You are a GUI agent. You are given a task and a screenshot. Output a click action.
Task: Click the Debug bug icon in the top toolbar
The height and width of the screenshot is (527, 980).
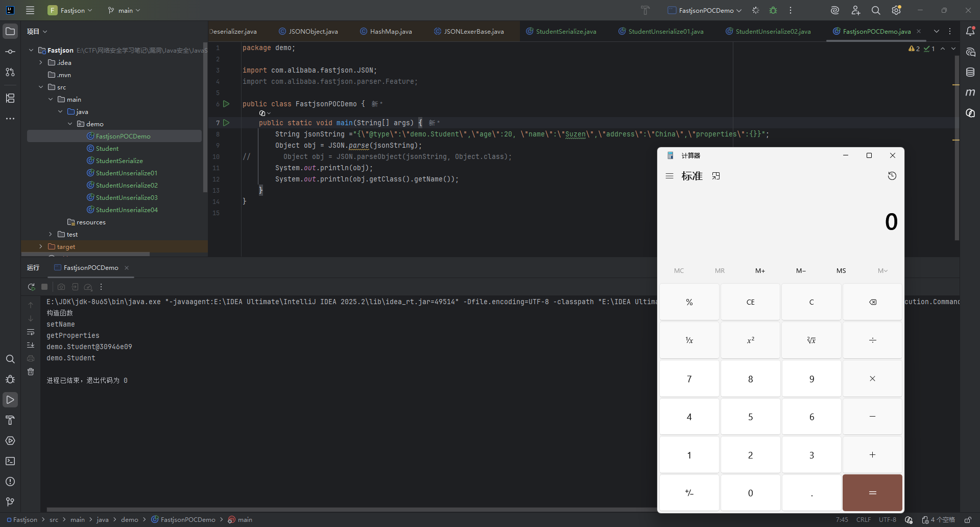tap(773, 10)
